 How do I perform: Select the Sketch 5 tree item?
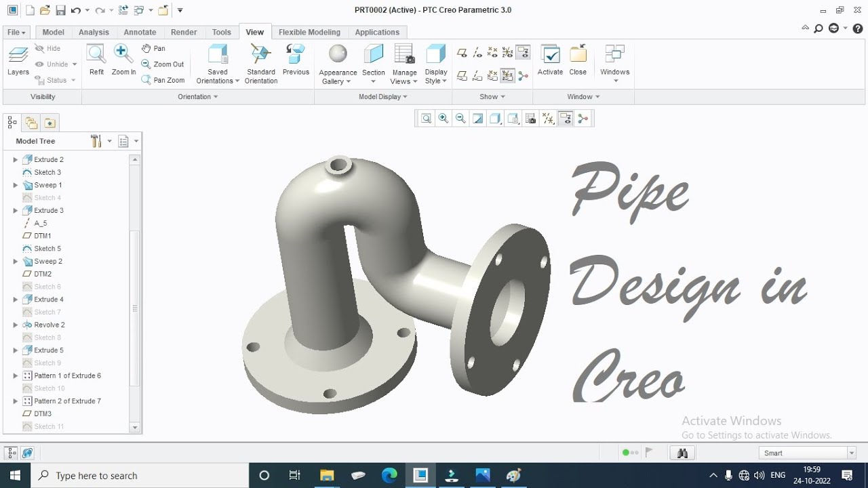(x=47, y=249)
